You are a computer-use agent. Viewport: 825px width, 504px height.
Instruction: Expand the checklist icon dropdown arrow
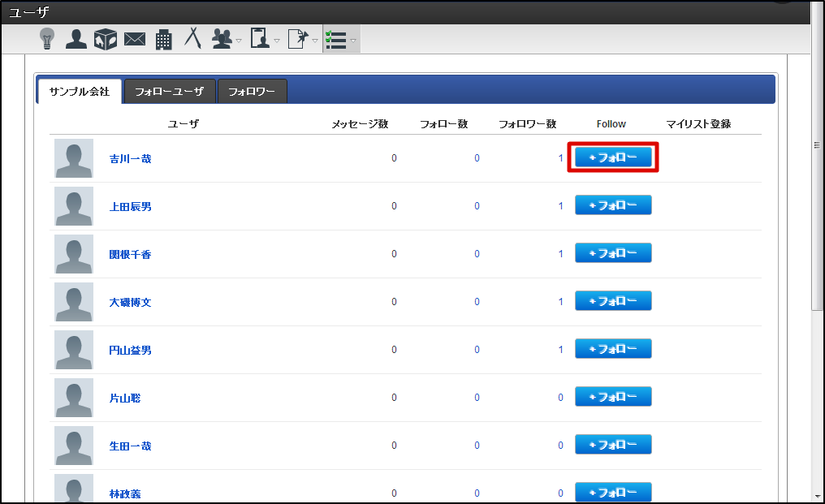[353, 40]
